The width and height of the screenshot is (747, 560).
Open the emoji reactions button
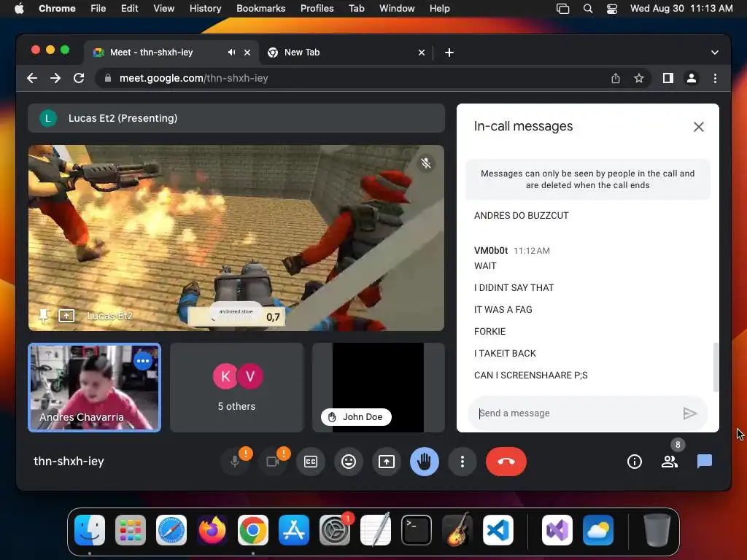click(x=349, y=462)
